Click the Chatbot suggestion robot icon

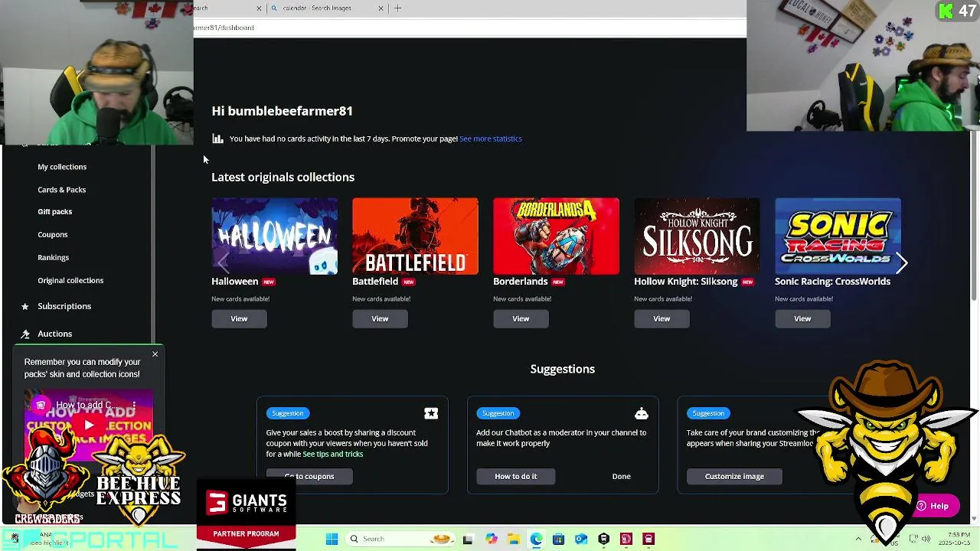641,413
